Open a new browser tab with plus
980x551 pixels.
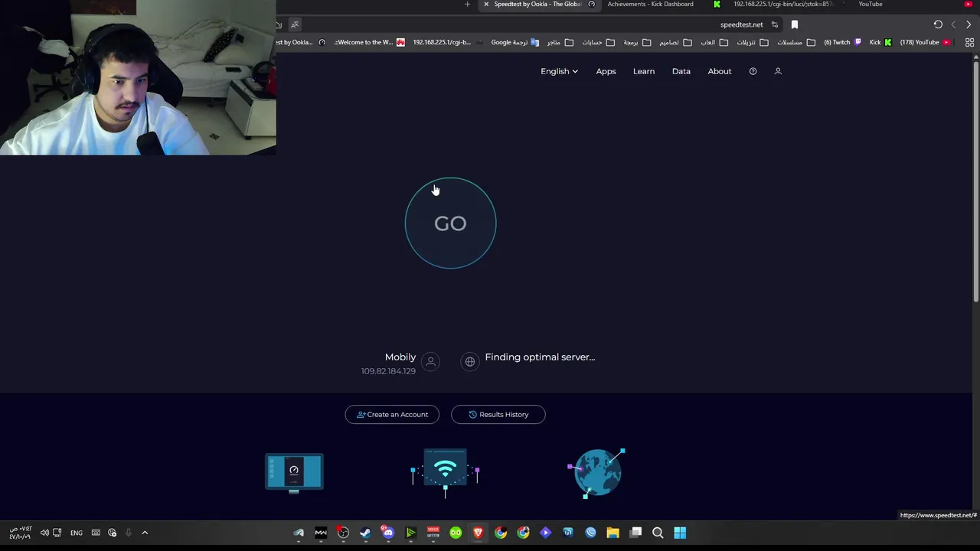[467, 4]
